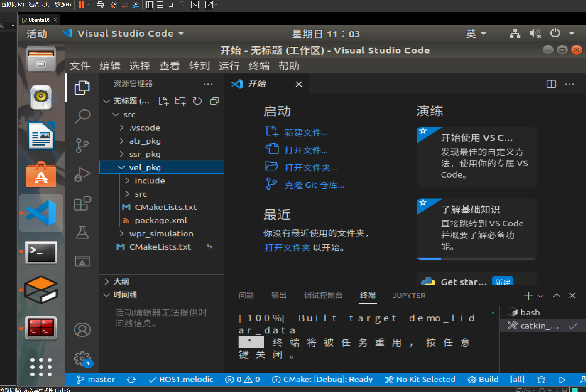Click New Folder icon in explorer header
This screenshot has width=586, height=392.
coord(181,101)
